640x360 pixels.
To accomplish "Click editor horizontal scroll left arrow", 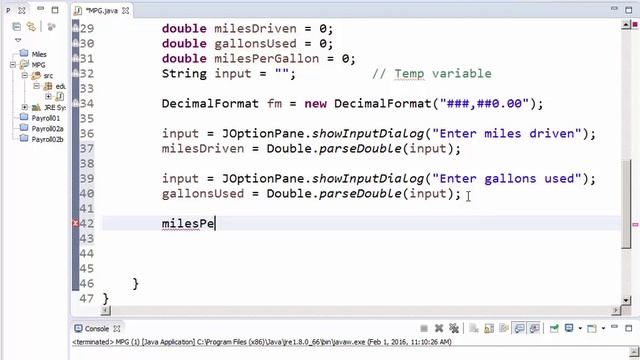I will [106, 311].
